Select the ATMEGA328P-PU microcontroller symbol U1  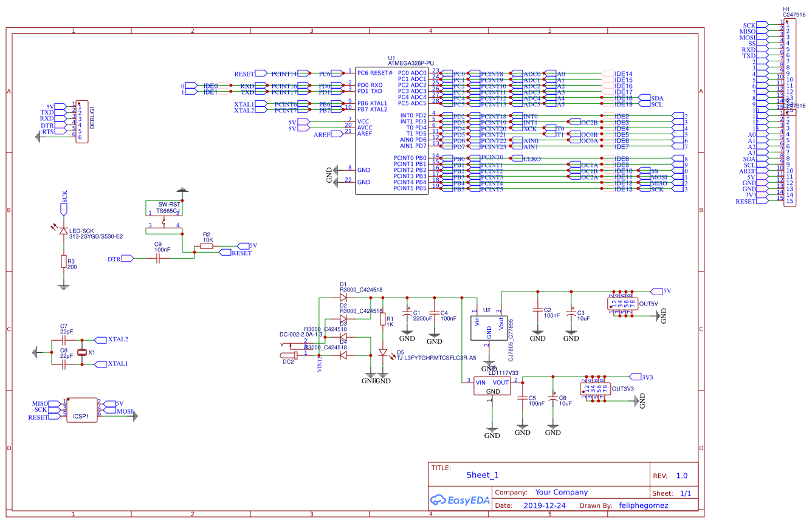(392, 131)
